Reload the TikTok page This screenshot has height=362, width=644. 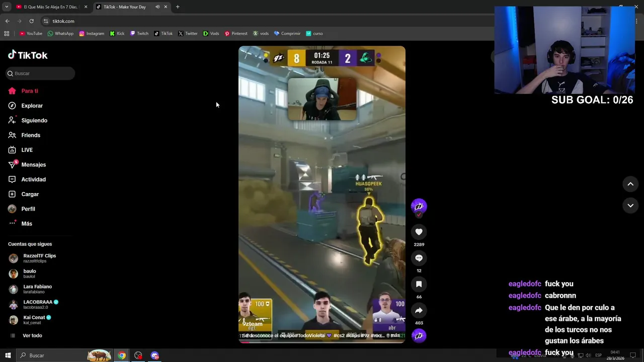(x=31, y=21)
